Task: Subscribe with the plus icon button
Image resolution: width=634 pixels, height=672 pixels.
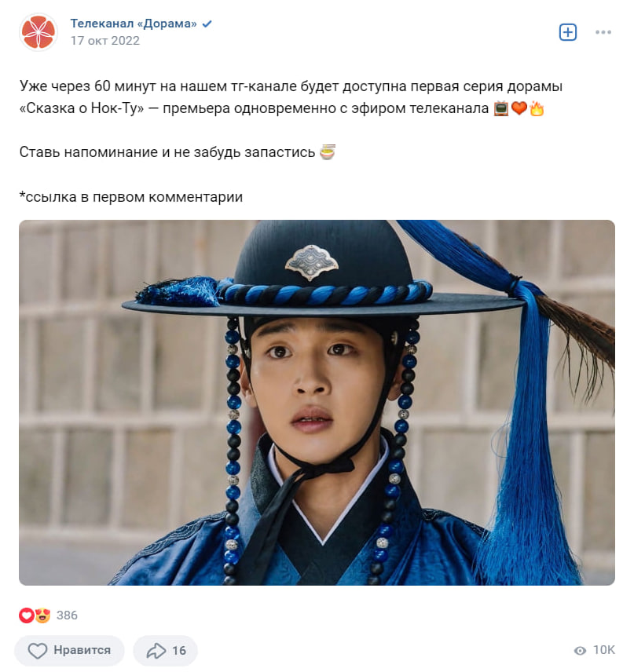Action: pos(567,32)
